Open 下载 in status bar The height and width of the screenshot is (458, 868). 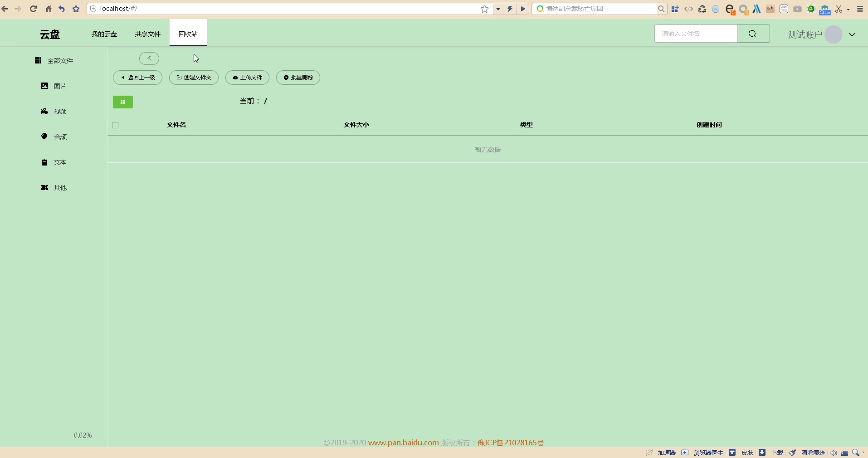(777, 453)
